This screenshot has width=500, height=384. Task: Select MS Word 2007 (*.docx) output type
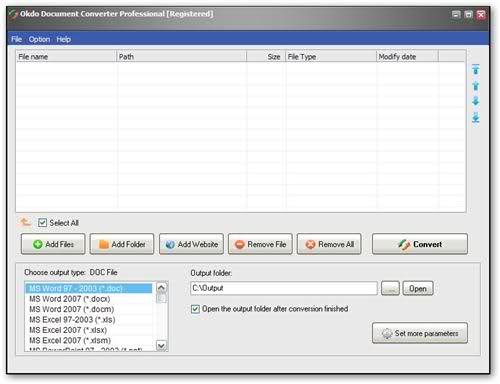89,299
